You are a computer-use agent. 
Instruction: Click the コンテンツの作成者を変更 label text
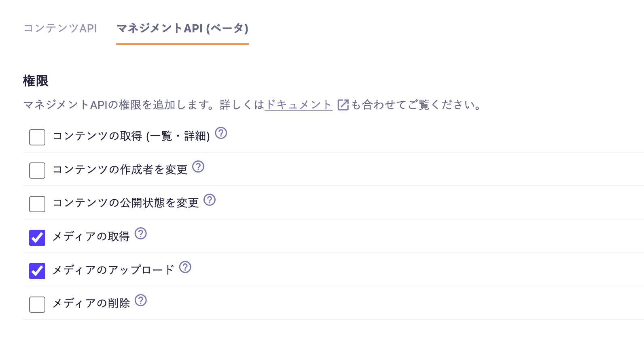(x=120, y=170)
